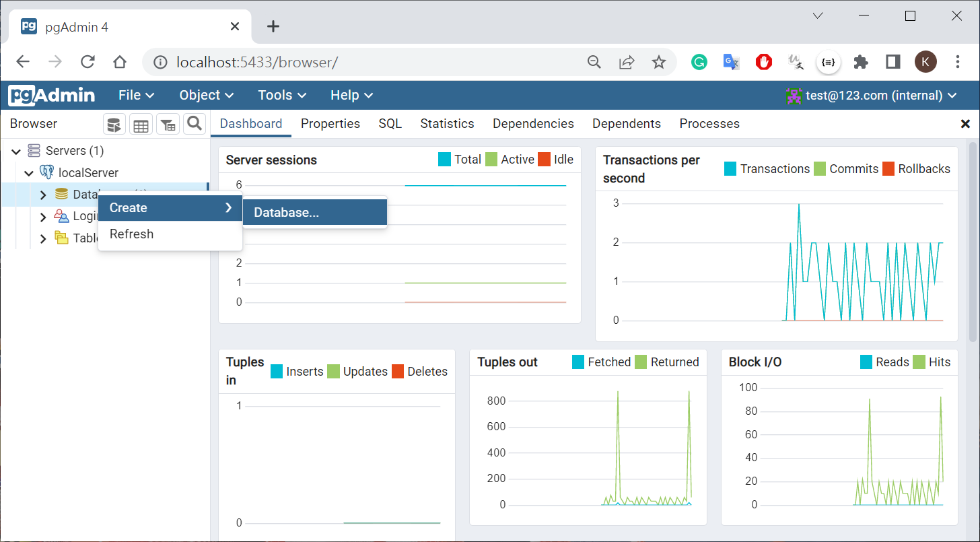Screen dimensions: 980x542
Task: Open the Chrome extensions puzzle icon
Action: [860, 63]
